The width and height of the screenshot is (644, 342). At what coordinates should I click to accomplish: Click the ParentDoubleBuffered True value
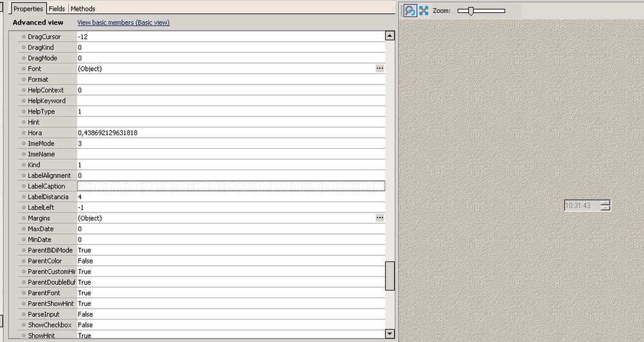(84, 282)
